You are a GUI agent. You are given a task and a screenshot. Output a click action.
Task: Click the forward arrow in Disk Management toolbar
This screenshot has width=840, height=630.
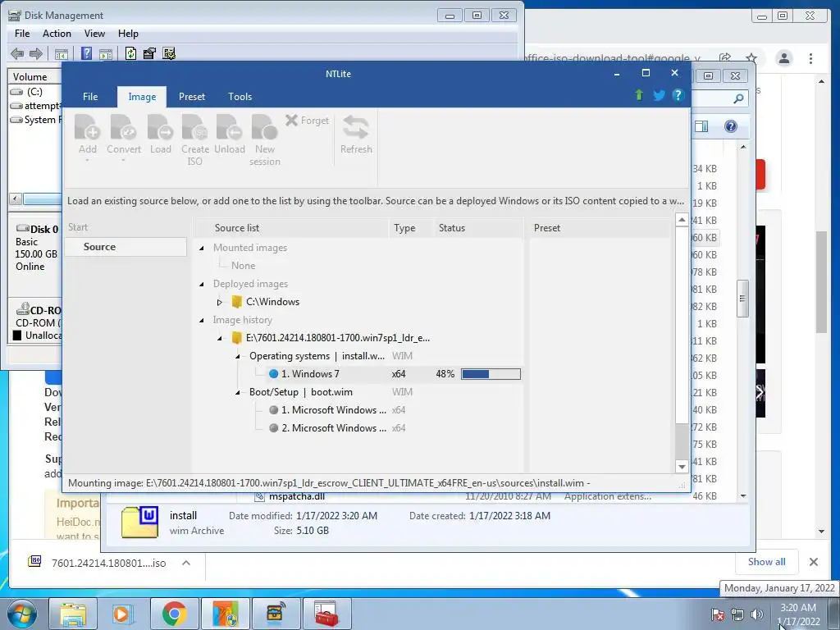click(36, 53)
